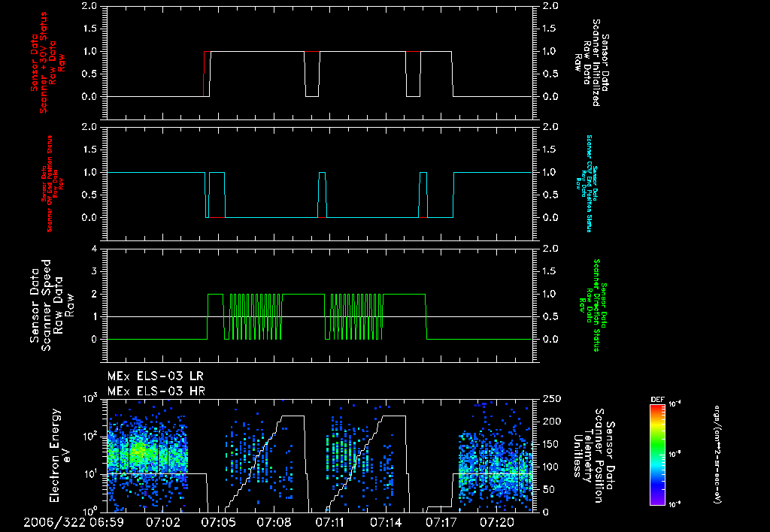The height and width of the screenshot is (532, 770).
Task: Click the "ergs/(cm**2-sr-sec-eV)" units label
Action: tap(717, 455)
